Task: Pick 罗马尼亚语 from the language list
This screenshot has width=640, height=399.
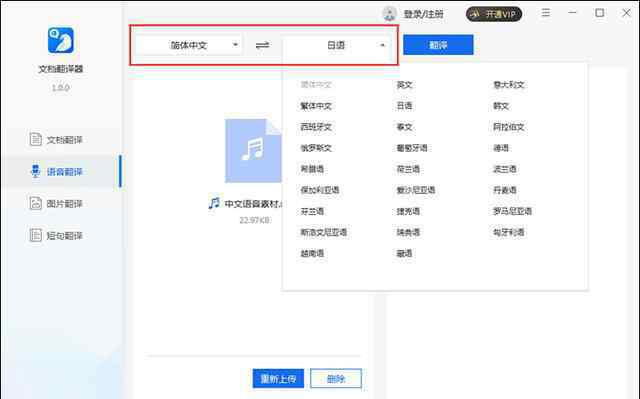Action: coord(512,211)
